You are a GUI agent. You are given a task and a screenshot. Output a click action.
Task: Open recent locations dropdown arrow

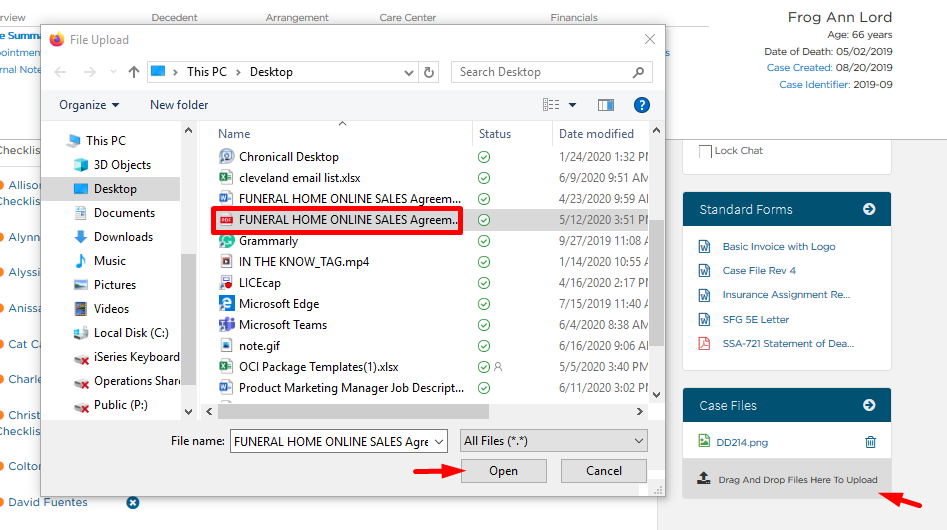coord(114,72)
